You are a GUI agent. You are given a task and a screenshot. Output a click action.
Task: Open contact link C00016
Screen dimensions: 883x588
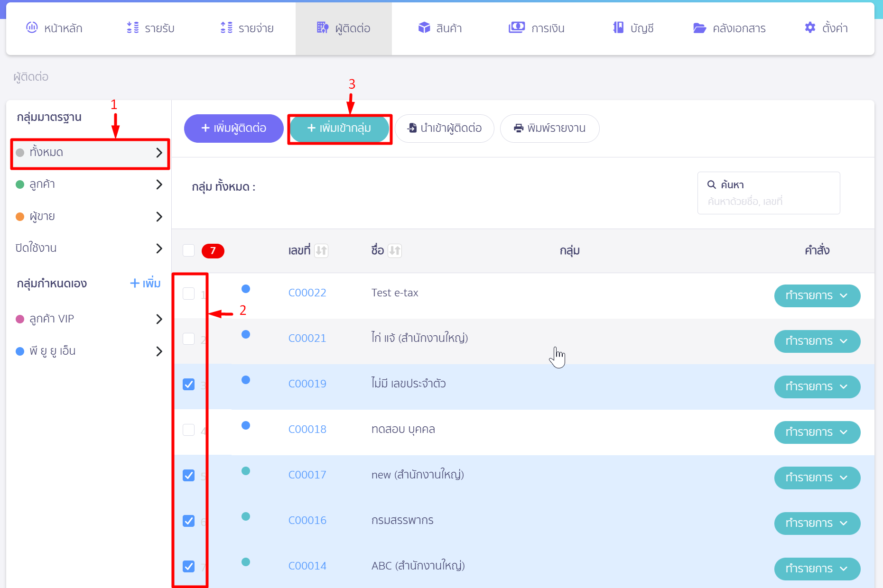tap(307, 521)
